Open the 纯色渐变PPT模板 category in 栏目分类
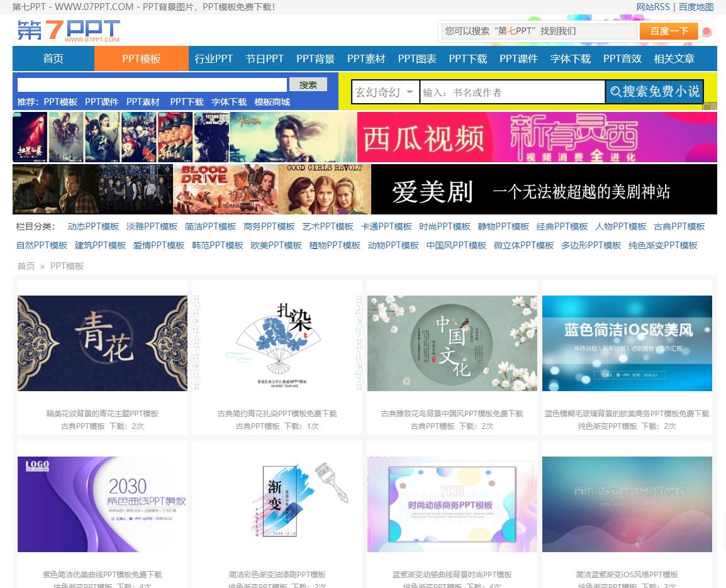 click(x=663, y=245)
